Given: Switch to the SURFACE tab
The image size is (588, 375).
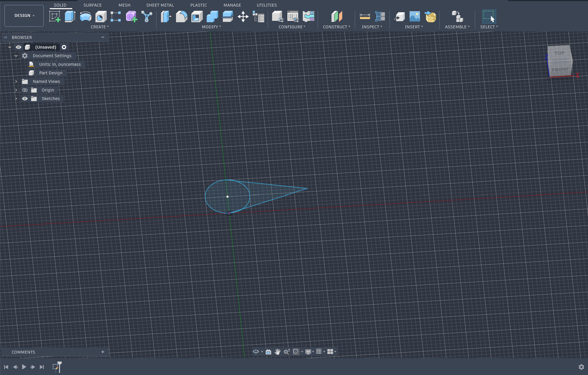Looking at the screenshot, I should tap(93, 5).
